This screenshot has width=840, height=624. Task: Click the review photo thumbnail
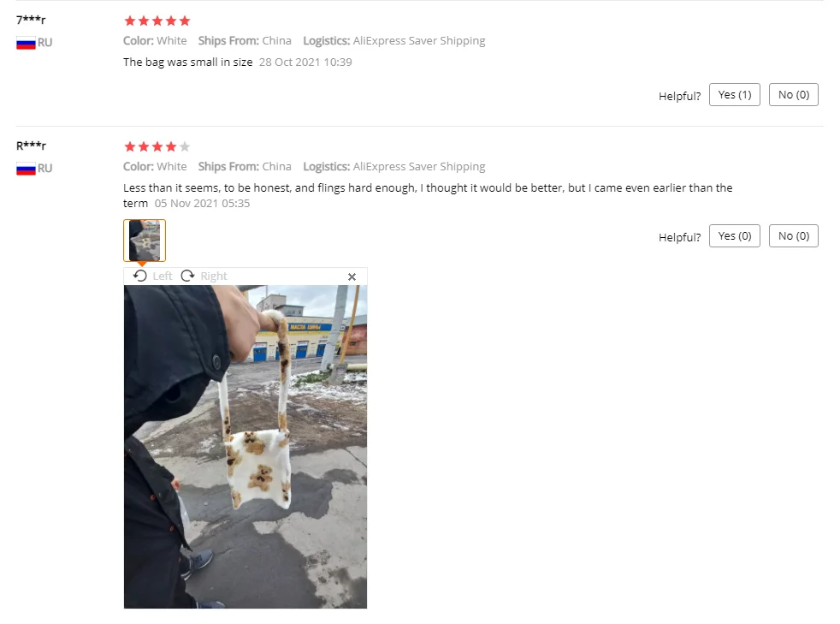click(145, 241)
